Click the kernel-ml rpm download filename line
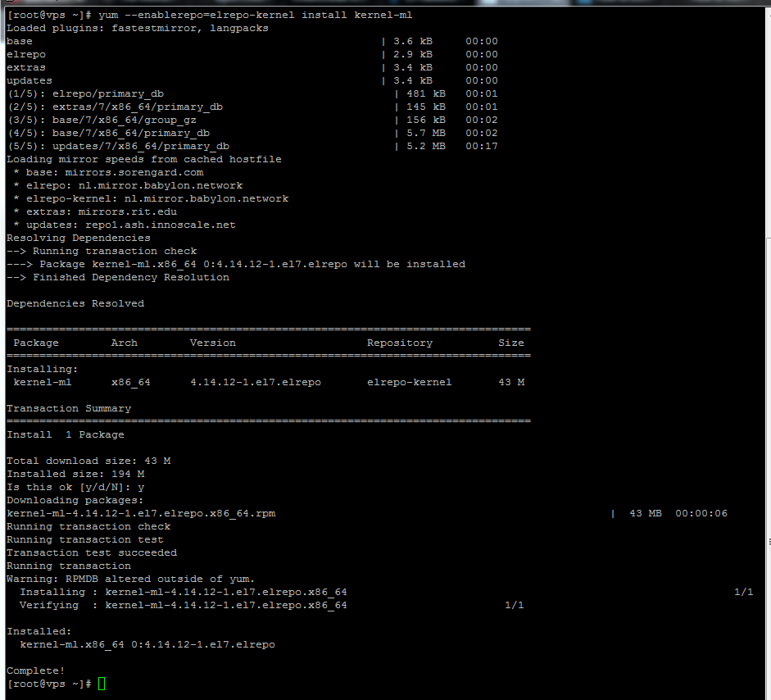The width and height of the screenshot is (771, 700). 141,514
